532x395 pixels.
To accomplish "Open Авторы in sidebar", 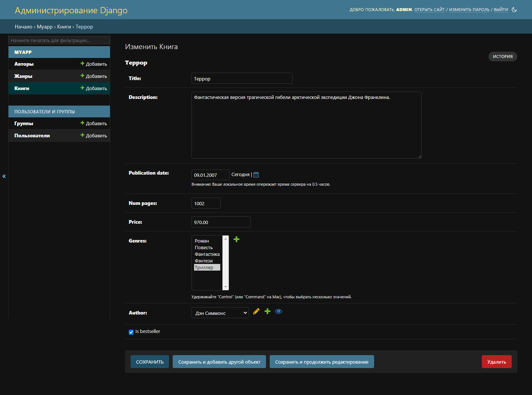I will (24, 64).
